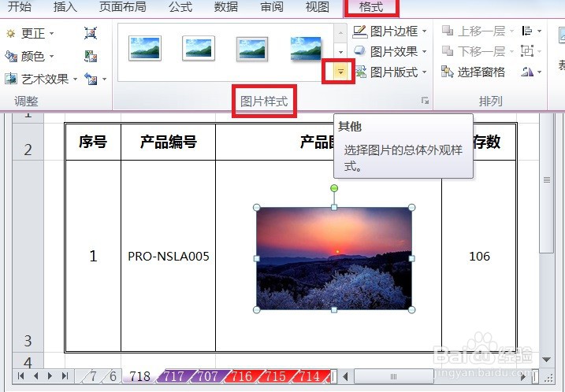Jump to last sheet navigation button

[65, 376]
